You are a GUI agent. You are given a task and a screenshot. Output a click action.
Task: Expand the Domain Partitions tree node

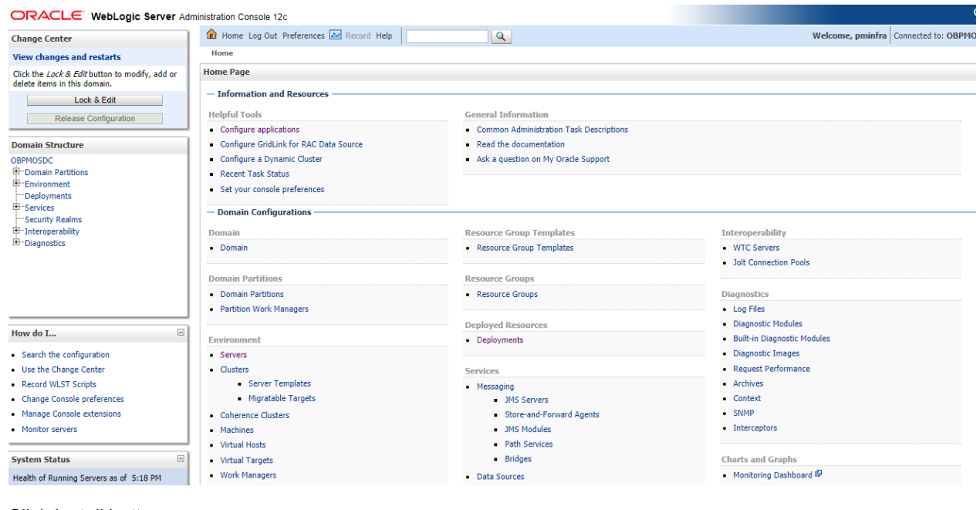click(16, 172)
